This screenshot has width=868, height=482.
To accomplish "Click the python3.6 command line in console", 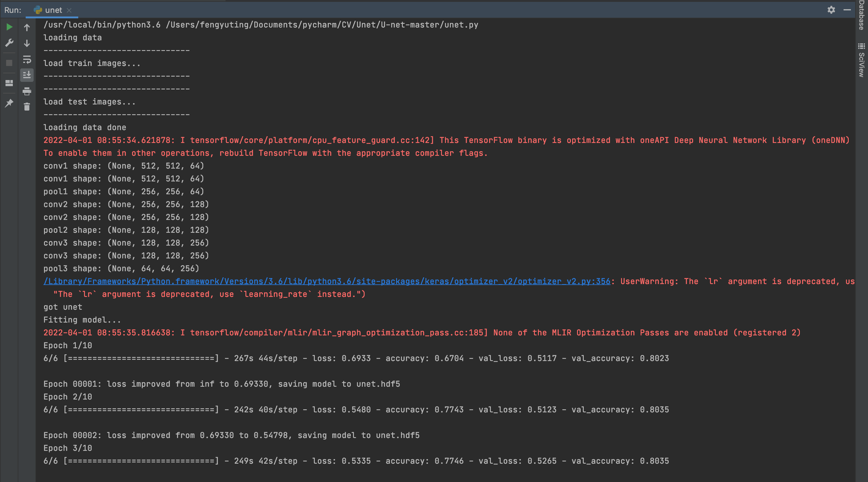I will (260, 24).
